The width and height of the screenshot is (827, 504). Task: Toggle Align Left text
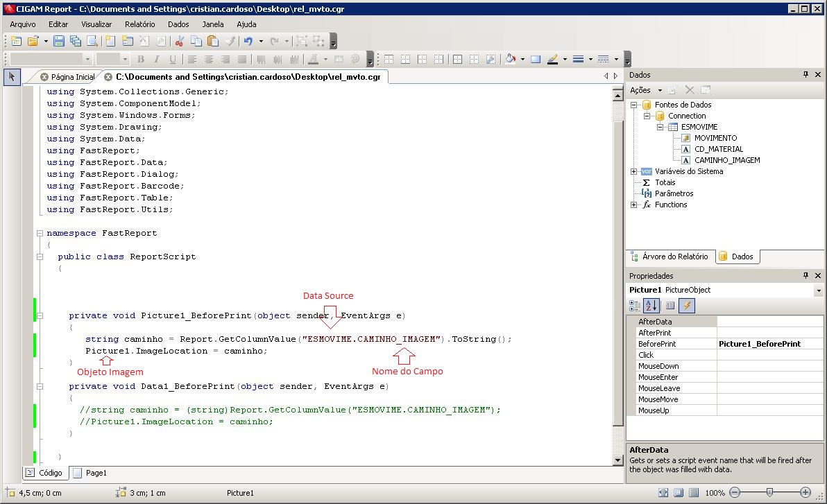(x=192, y=59)
